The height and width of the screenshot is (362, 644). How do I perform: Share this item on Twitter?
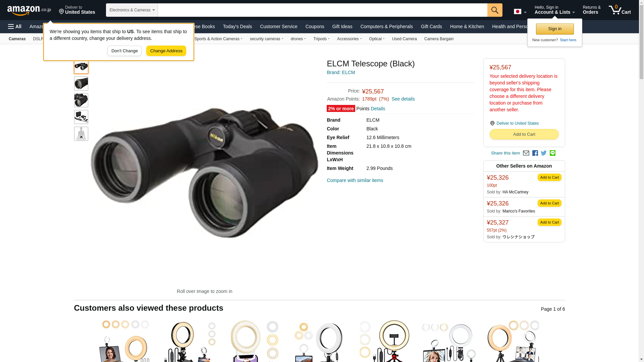point(544,153)
